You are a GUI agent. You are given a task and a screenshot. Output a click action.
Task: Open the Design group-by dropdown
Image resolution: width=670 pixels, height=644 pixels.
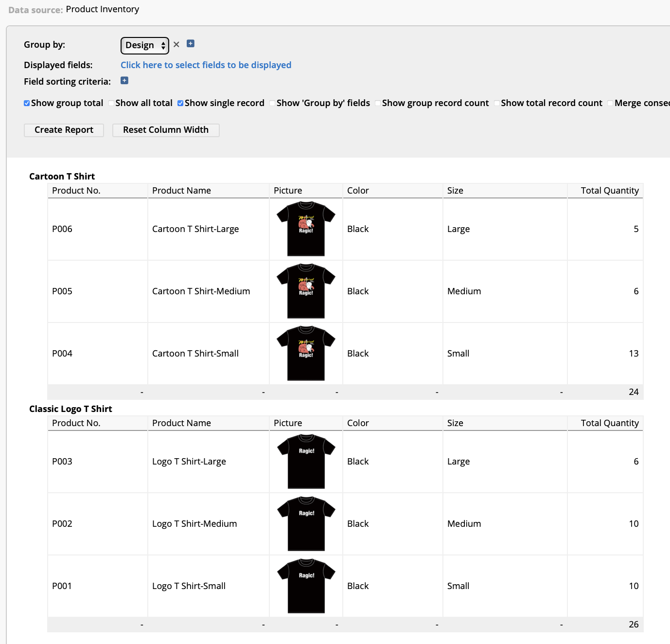coord(144,45)
